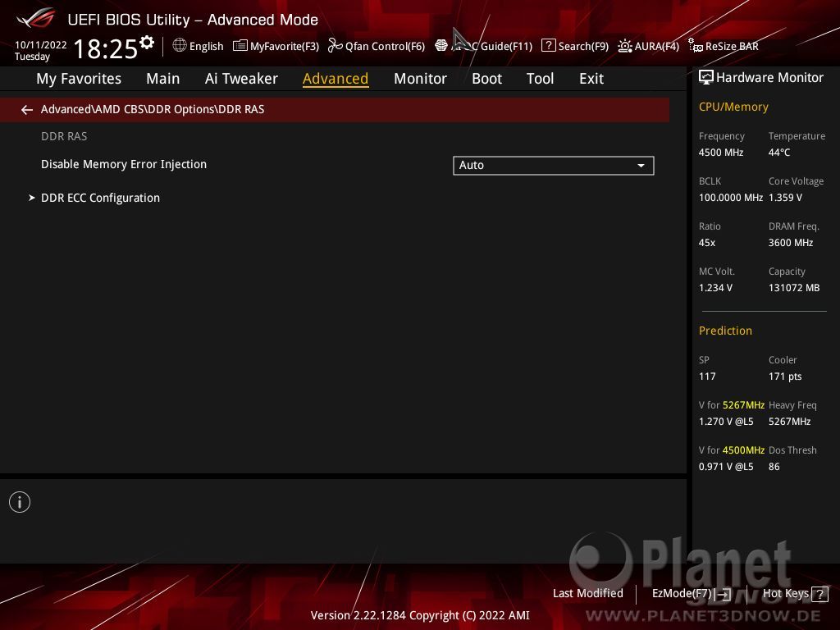840x630 pixels.
Task: Click Search(F9) label
Action: point(583,47)
